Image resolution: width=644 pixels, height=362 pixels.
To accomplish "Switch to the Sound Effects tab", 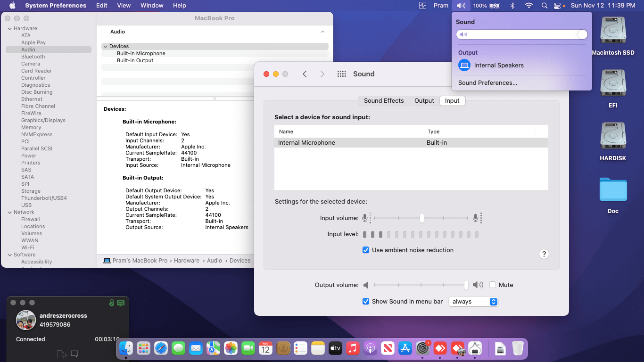I will [x=383, y=101].
